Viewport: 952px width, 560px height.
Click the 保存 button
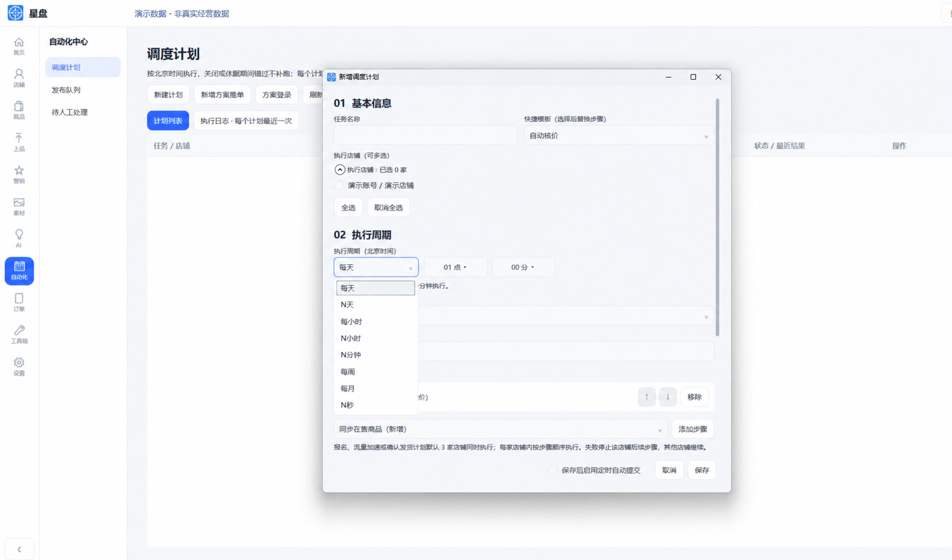point(702,470)
